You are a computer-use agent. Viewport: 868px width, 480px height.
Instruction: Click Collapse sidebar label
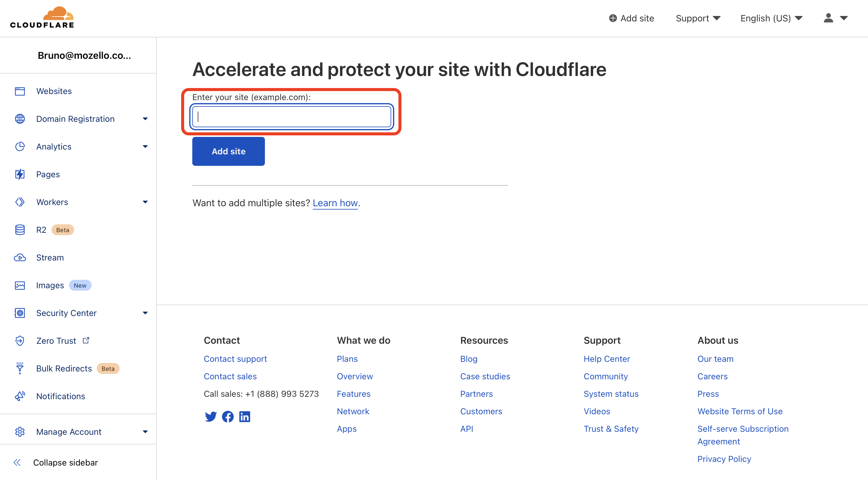pos(65,463)
